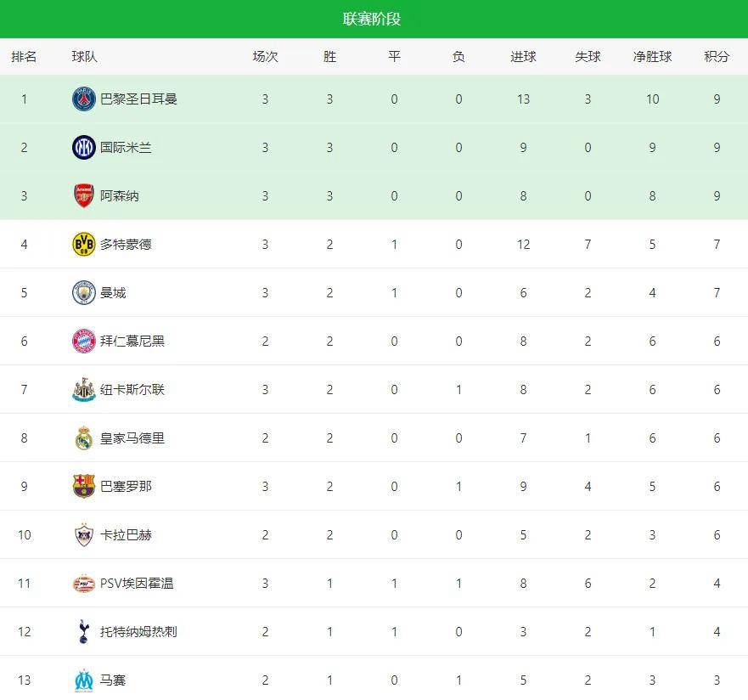Click the 排名 column header

(x=24, y=57)
